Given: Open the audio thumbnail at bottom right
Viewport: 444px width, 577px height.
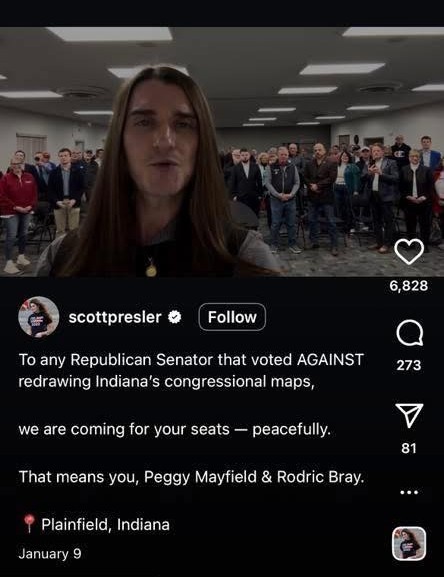Looking at the screenshot, I should (x=409, y=544).
